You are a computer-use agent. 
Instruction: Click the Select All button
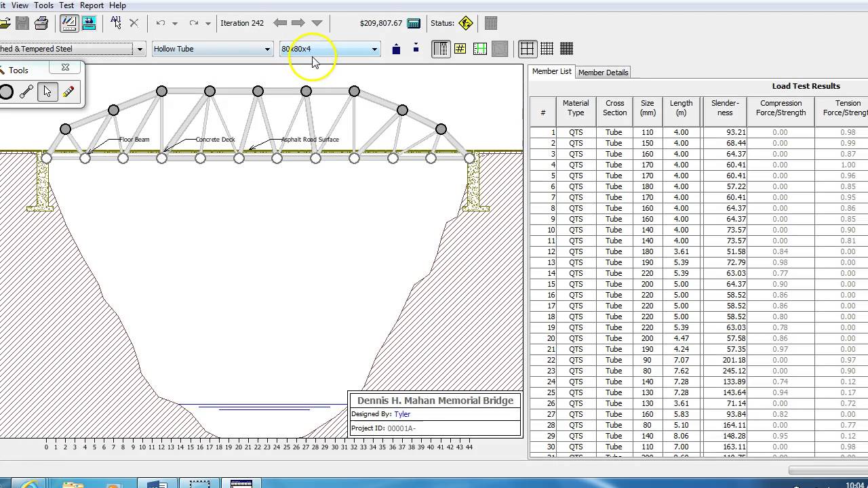pos(115,22)
